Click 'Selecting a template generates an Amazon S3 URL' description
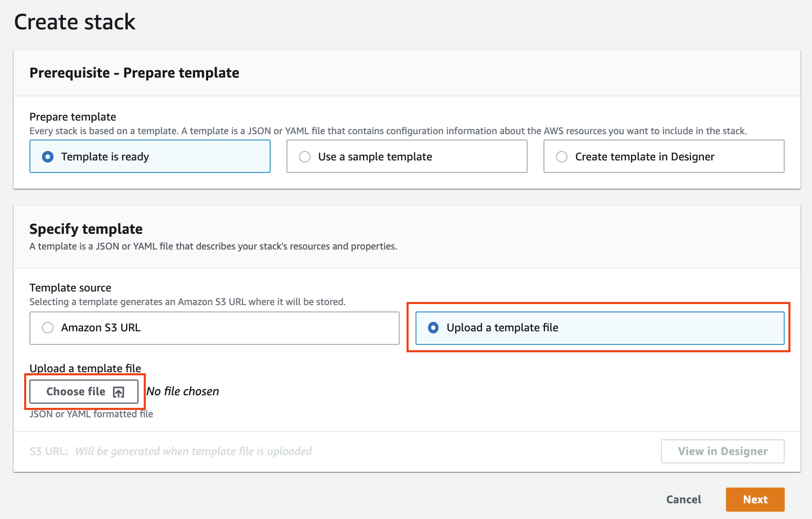The height and width of the screenshot is (519, 812). point(188,302)
